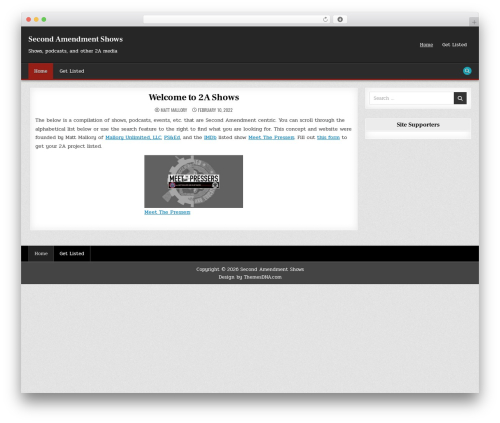
Task: Click the 'Shows, podcasts, and other 2A media' tagline
Action: point(73,51)
